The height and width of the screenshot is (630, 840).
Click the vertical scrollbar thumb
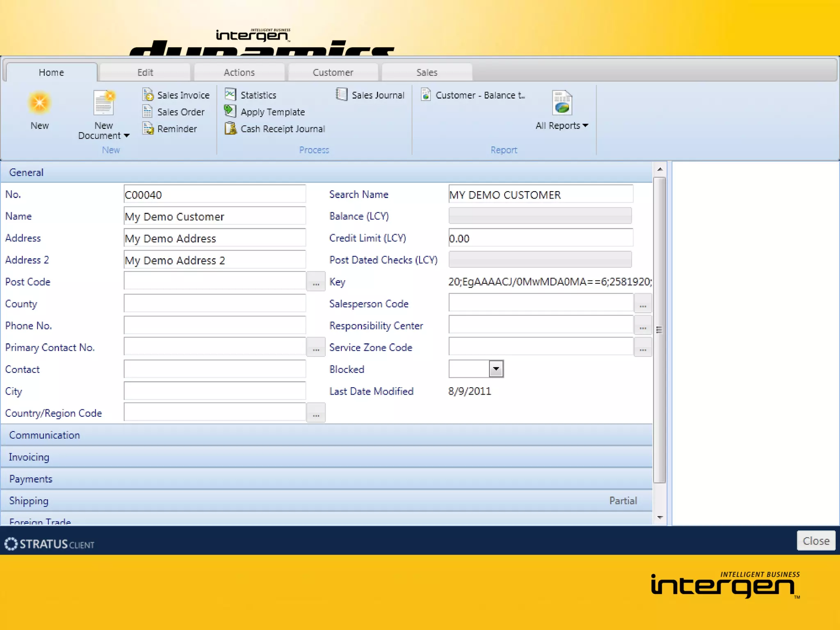coord(660,330)
